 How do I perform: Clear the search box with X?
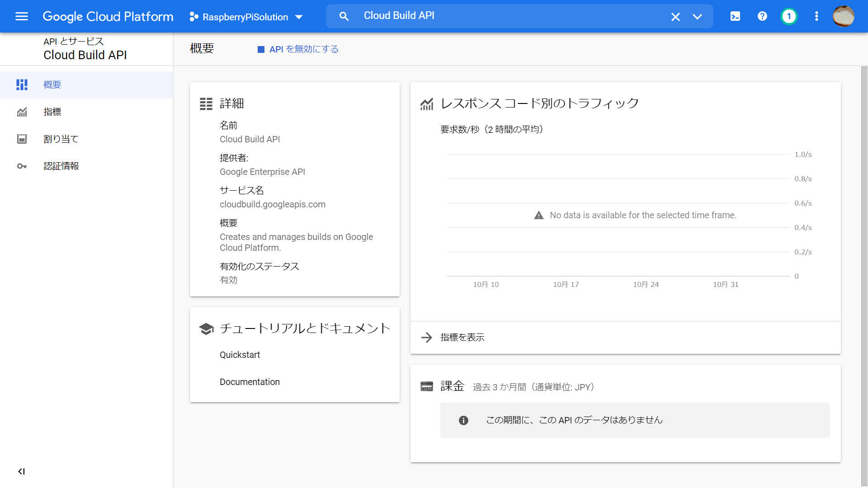point(675,17)
